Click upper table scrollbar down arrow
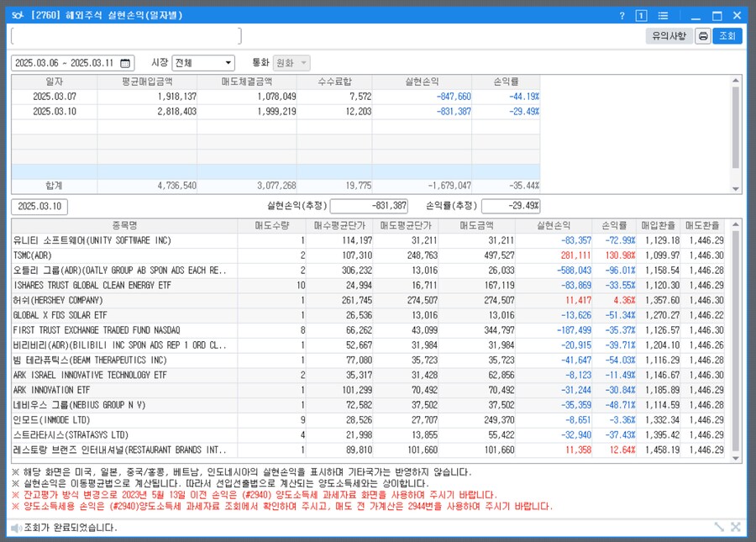This screenshot has height=542, width=756. point(736,188)
